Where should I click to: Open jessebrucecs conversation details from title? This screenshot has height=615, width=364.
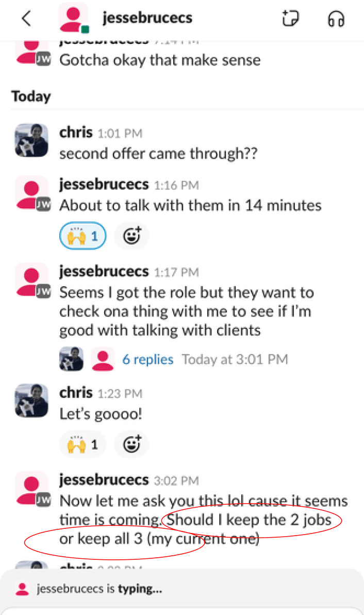point(147,18)
